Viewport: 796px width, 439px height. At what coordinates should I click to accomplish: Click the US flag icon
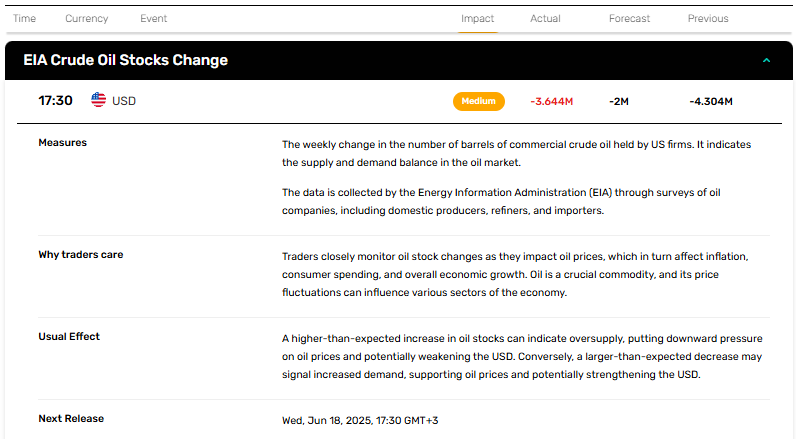click(x=98, y=100)
